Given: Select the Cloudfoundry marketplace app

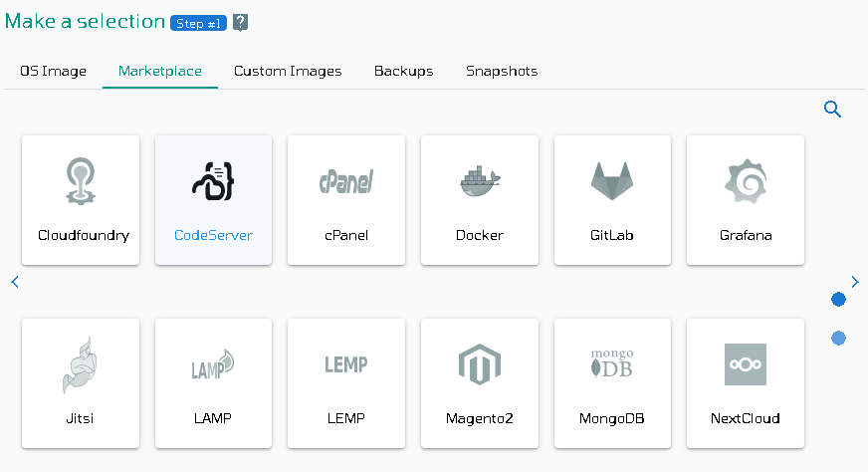Looking at the screenshot, I should pos(81,200).
